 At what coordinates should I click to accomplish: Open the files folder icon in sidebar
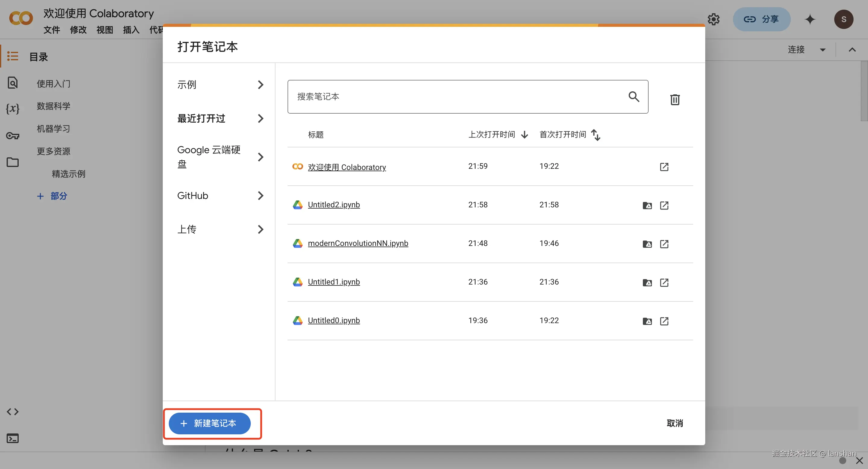13,162
